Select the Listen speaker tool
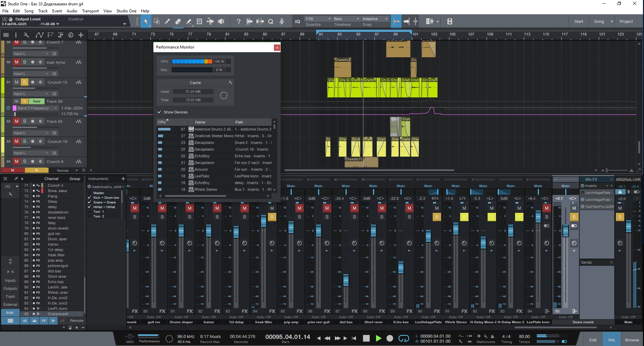 pos(221,21)
